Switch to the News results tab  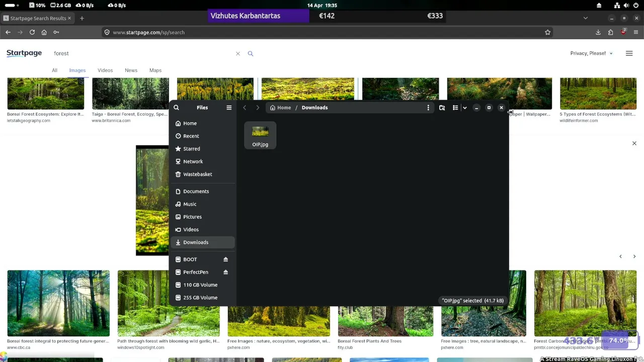[131, 70]
